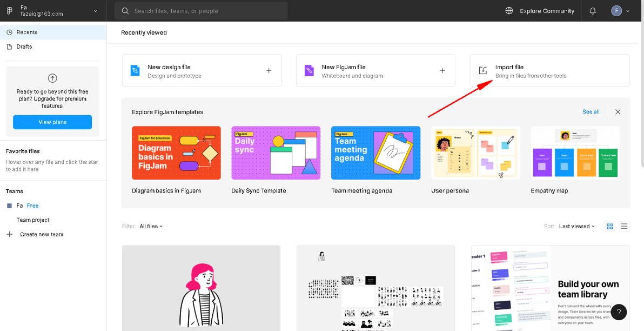Image resolution: width=644 pixels, height=331 pixels.
Task: Click the Explore Community globe icon
Action: click(509, 11)
